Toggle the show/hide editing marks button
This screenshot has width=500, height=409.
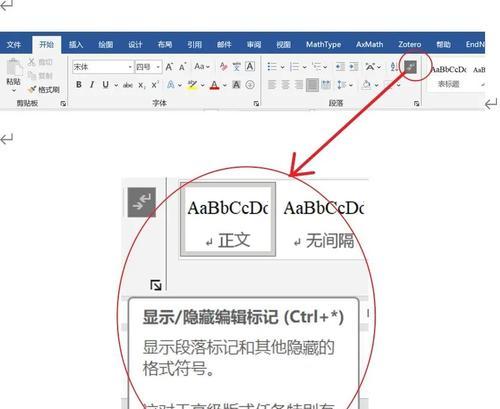pyautogui.click(x=410, y=67)
